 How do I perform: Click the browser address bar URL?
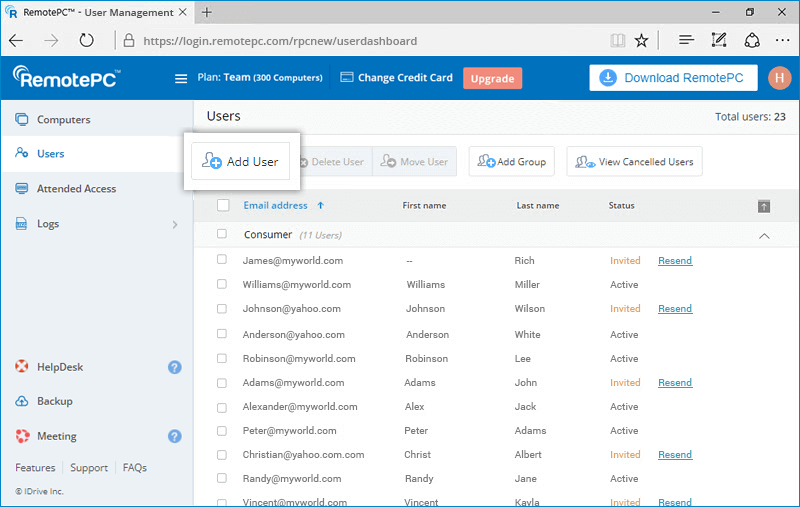[280, 41]
